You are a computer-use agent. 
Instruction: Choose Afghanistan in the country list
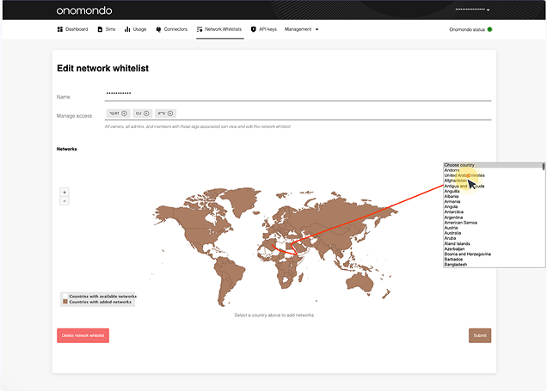[493, 181]
